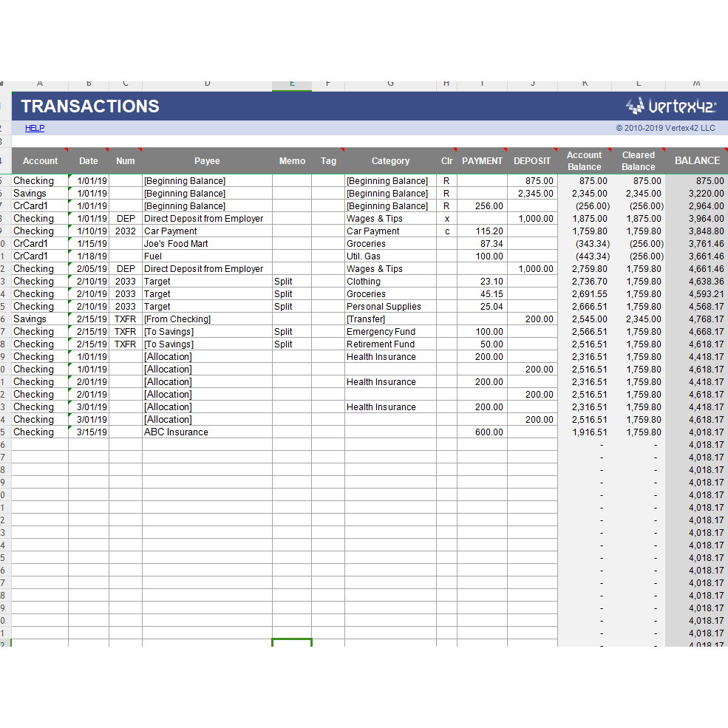
Task: Click the Retirement Fund category cell
Action: 389,344
